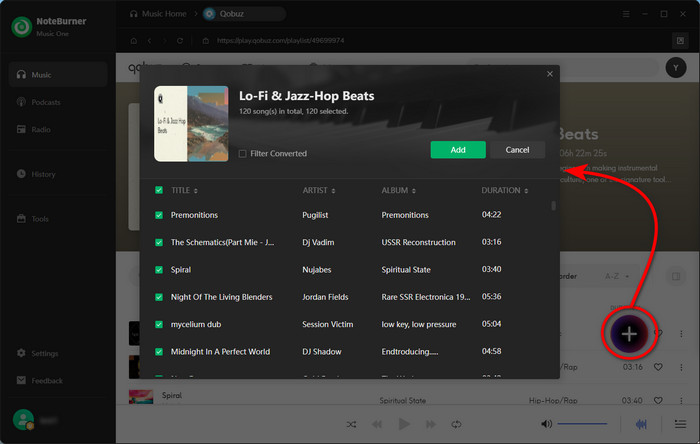Click the Spiral track thumbnail in background list
Screen dimensions: 700x444
(x=141, y=396)
